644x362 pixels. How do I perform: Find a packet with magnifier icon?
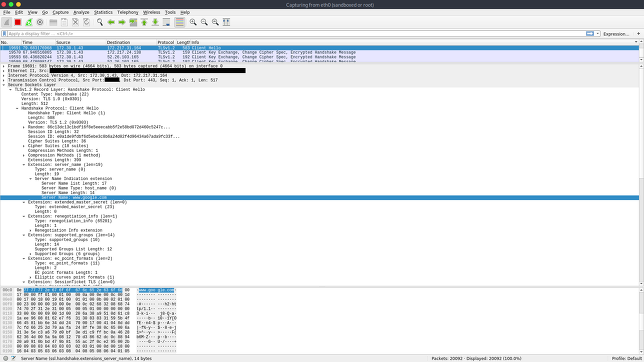click(100, 22)
